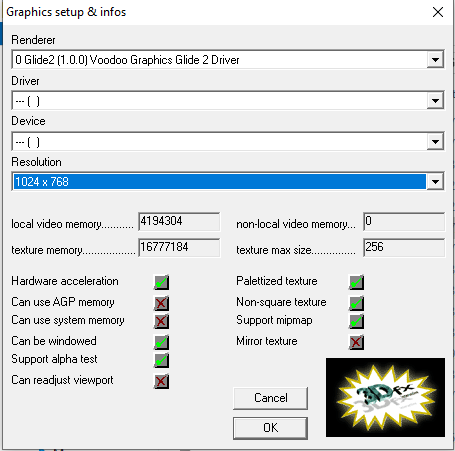Expand the Device combo box
Screen dimensions: 455x451
pyautogui.click(x=228, y=142)
